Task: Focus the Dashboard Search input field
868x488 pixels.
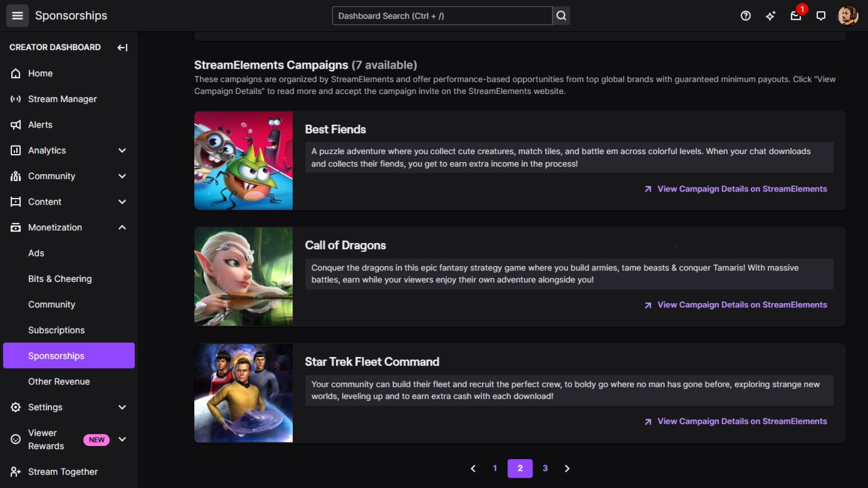Action: (x=442, y=16)
